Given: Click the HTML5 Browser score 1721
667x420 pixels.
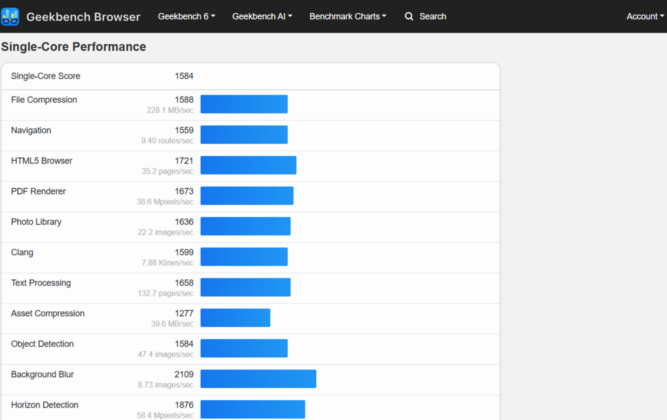Looking at the screenshot, I should (184, 161).
